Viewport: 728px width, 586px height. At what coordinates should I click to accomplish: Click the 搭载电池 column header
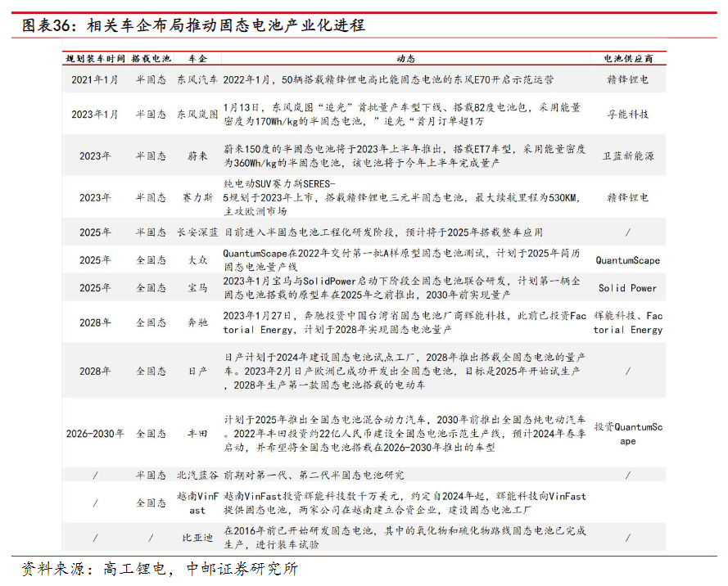tap(151, 59)
